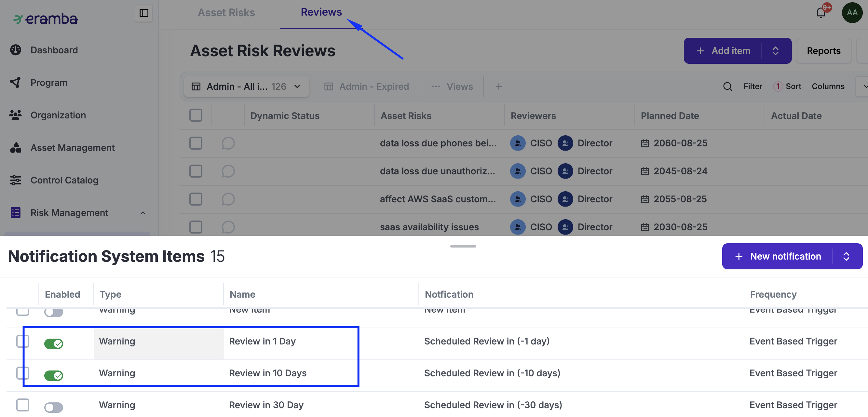Switch to the Asset Risks tab
Image resolution: width=868 pixels, height=417 pixels.
pos(226,13)
